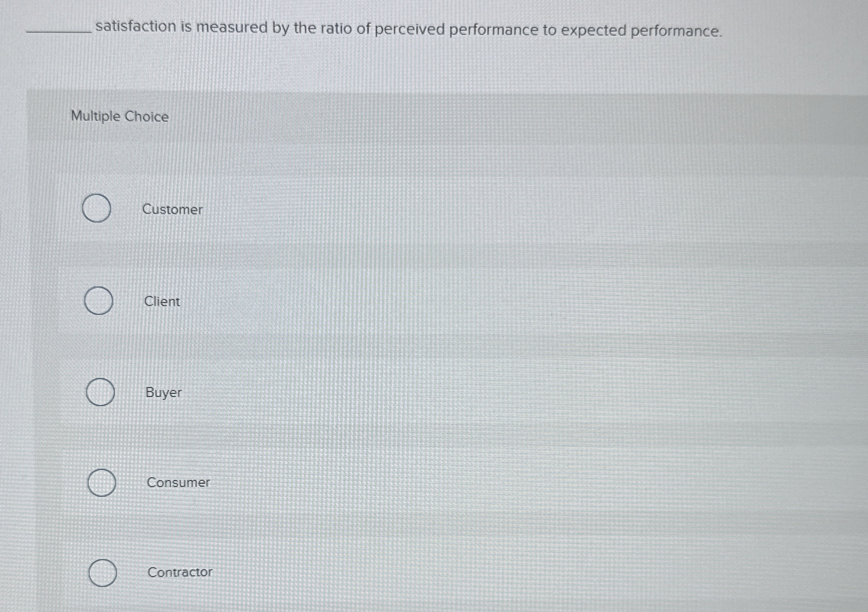Click the Consumer answer label

pyautogui.click(x=178, y=483)
